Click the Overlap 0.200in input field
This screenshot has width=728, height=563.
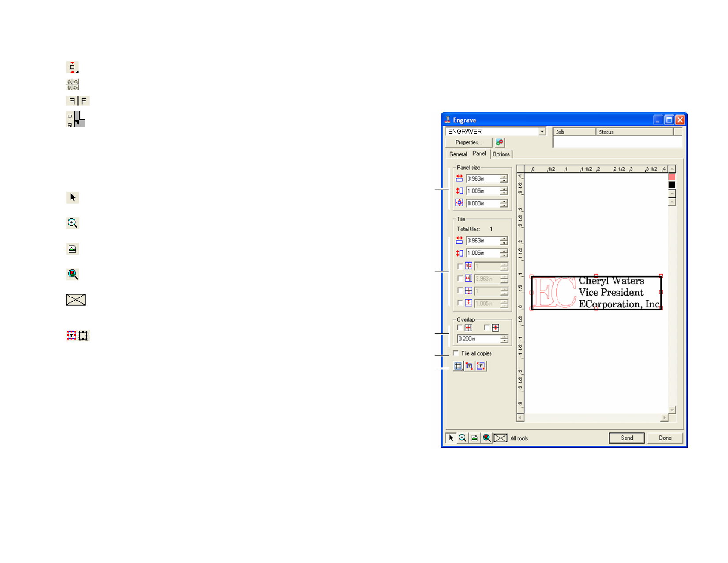point(478,339)
